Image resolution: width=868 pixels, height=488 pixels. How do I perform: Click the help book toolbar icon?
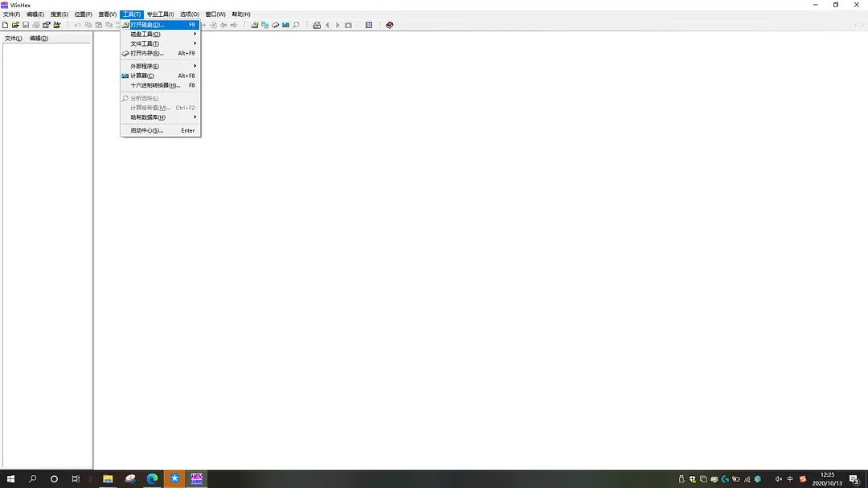point(390,25)
